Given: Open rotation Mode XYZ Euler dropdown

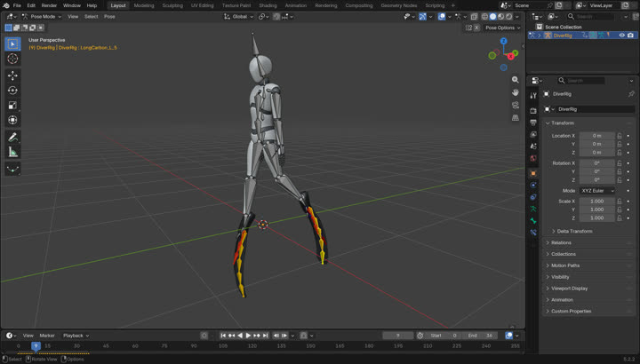Looking at the screenshot, I should point(597,191).
